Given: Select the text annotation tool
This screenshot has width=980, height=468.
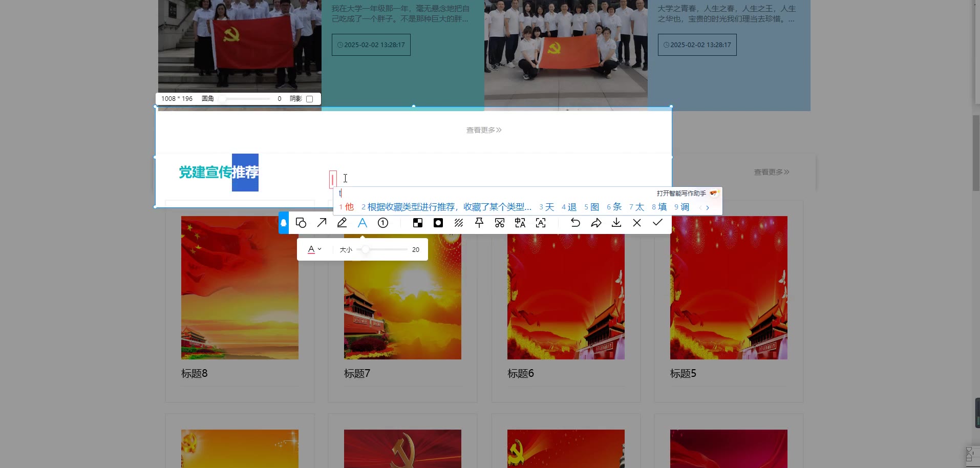Looking at the screenshot, I should (x=363, y=223).
